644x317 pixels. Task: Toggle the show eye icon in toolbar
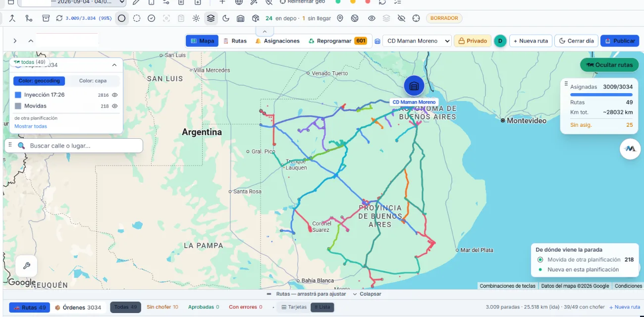(x=372, y=18)
